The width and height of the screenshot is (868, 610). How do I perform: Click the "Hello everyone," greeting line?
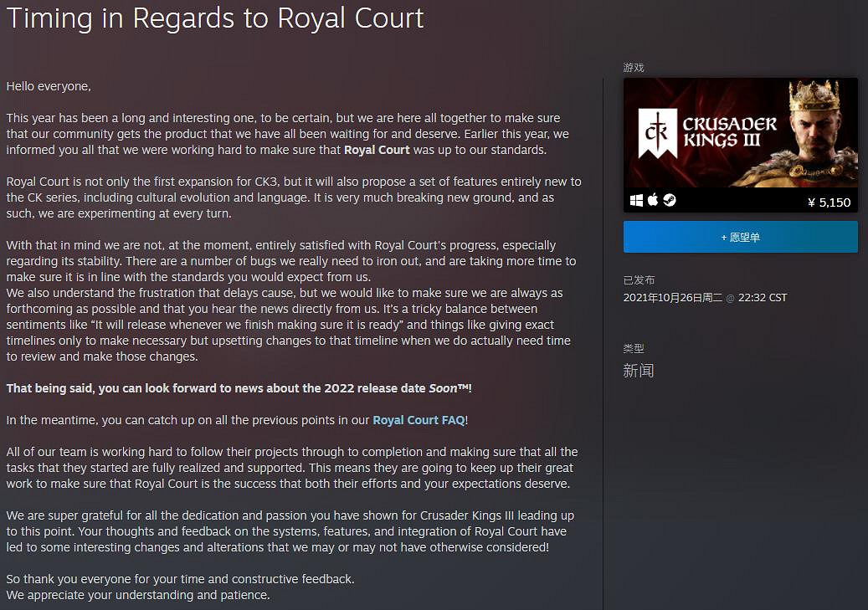click(x=49, y=86)
